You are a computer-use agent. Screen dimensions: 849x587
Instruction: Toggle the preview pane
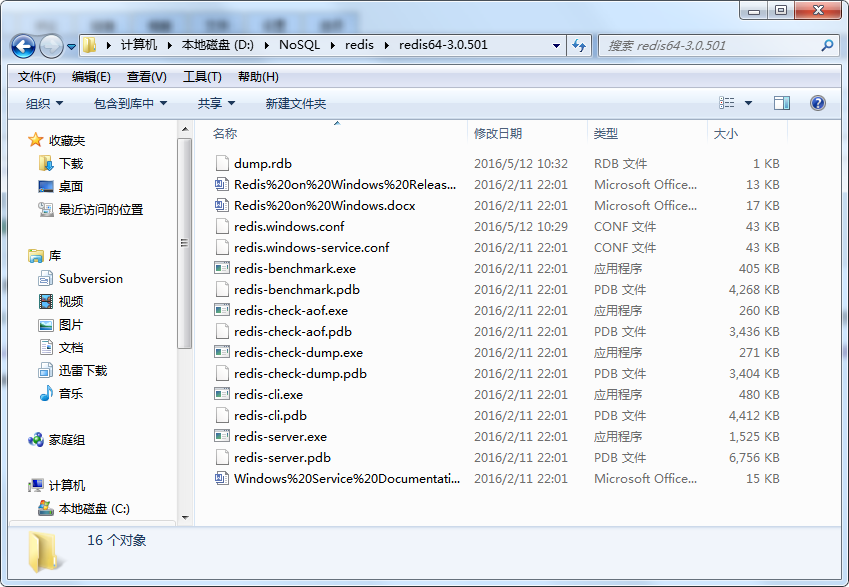click(781, 103)
